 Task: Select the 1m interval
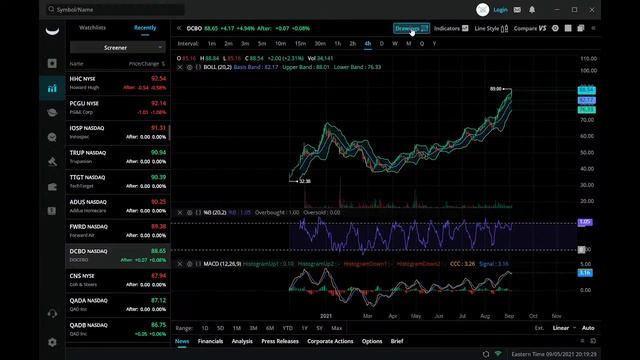point(211,43)
